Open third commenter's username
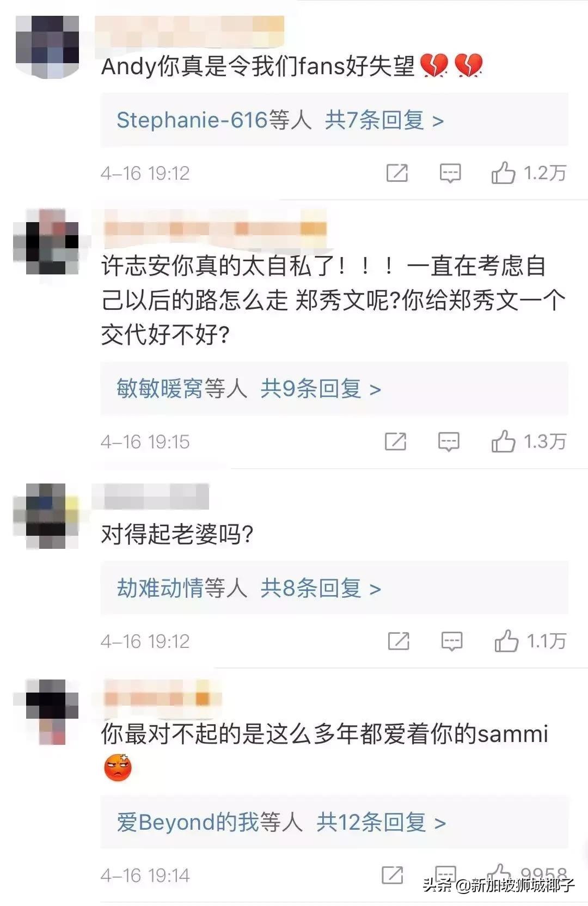The width and height of the screenshot is (588, 906). point(150,497)
